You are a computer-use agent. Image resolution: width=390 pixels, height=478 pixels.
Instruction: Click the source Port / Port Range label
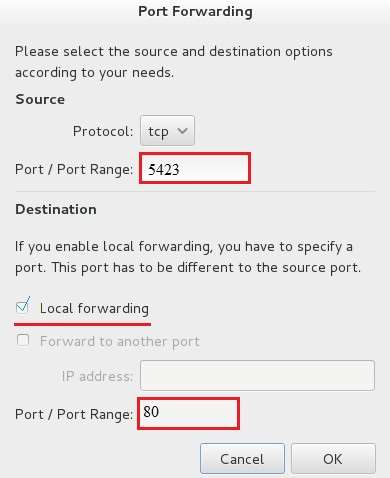[74, 169]
